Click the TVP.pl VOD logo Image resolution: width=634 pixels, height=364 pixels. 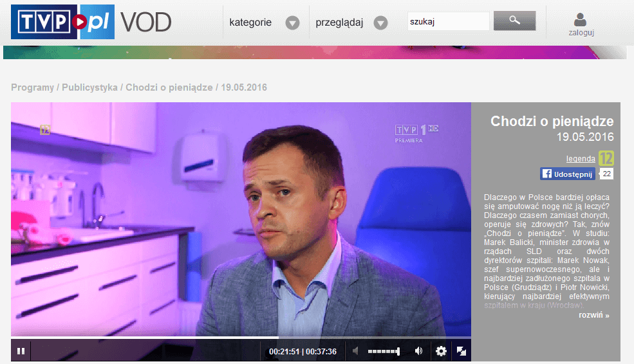tap(91, 22)
